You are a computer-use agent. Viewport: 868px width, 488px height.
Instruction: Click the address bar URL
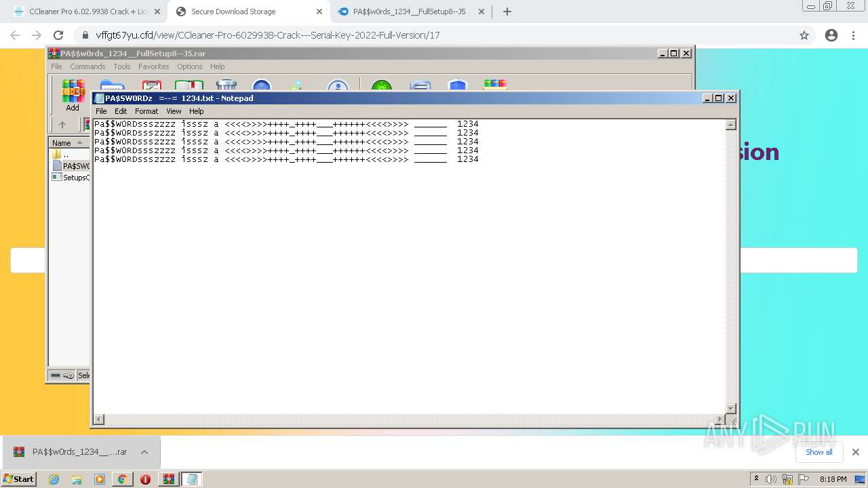click(x=268, y=35)
